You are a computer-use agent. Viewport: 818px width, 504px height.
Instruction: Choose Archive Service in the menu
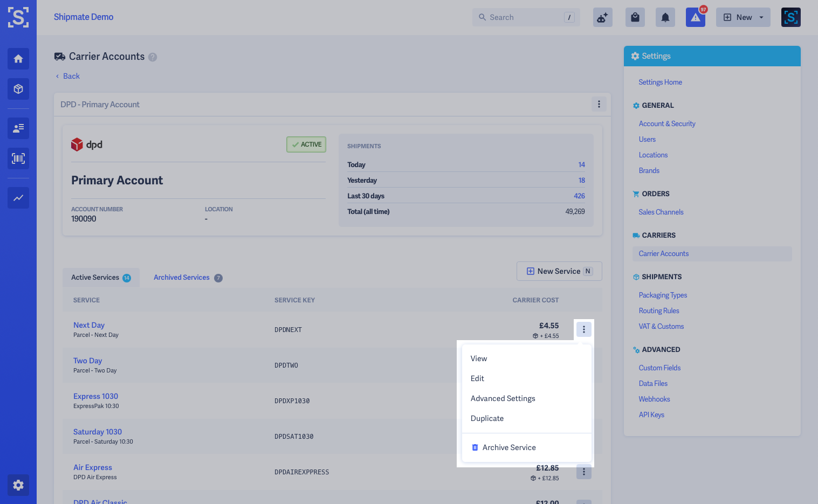(x=508, y=447)
